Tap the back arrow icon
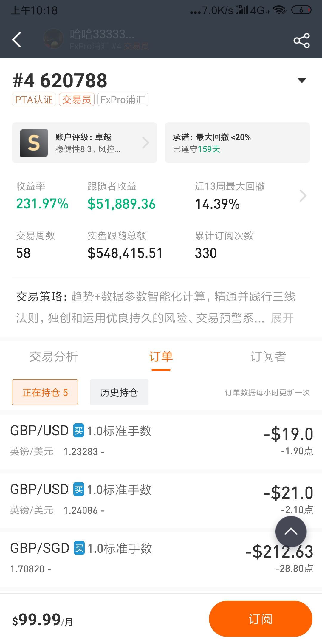322x644 pixels. pos(17,40)
